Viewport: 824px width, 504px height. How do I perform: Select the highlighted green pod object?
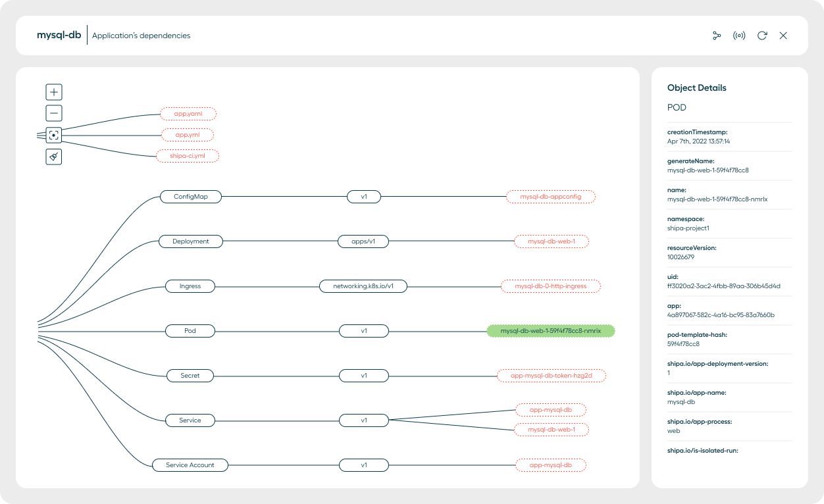pos(551,331)
